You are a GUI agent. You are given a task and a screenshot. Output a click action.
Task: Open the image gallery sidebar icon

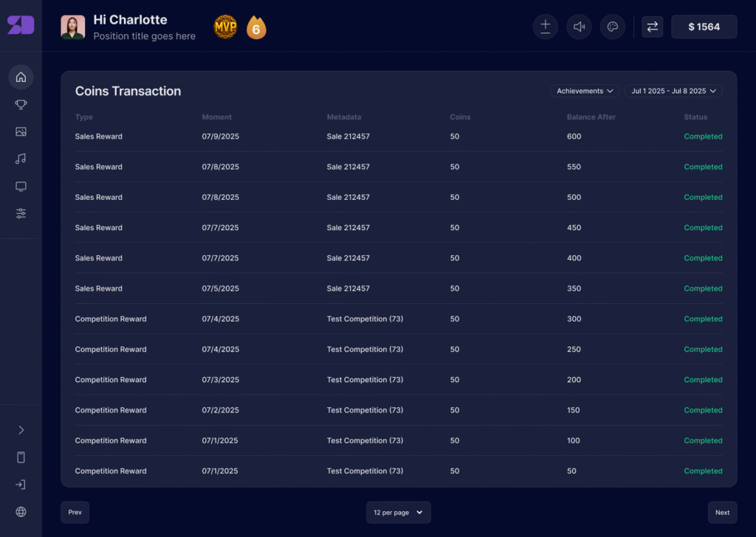21,131
